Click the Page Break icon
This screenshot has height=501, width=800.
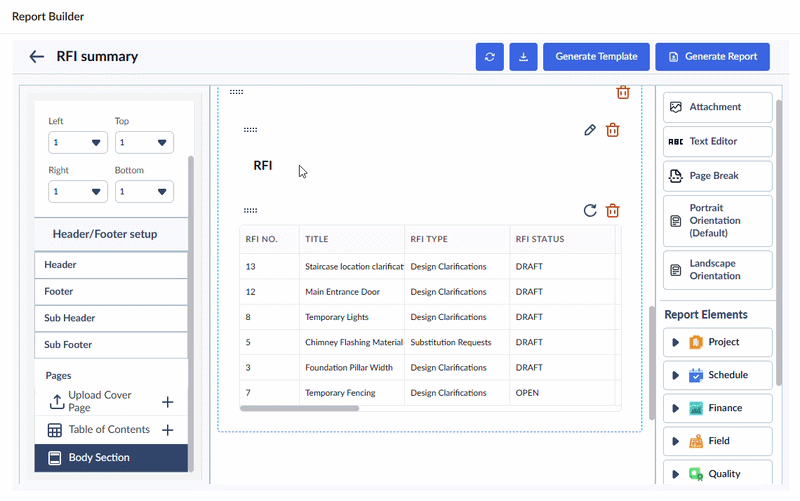[676, 176]
